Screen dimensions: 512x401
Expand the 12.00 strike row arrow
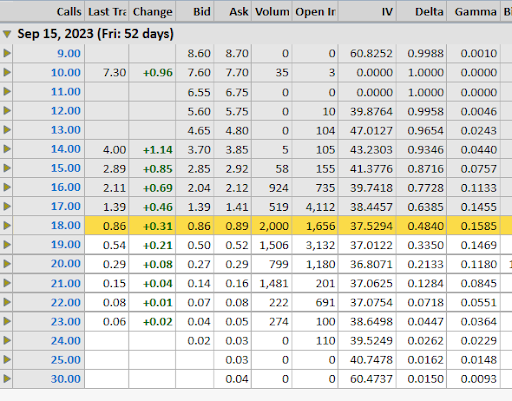click(7, 111)
